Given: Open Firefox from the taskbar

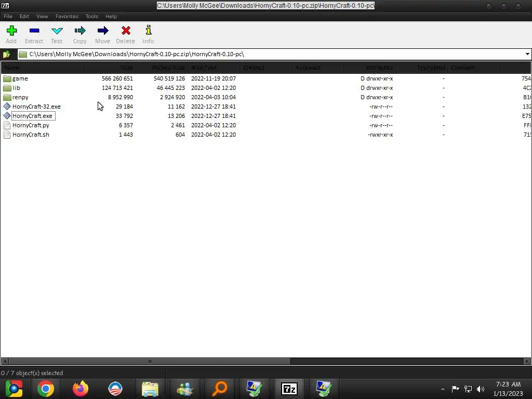Looking at the screenshot, I should [x=81, y=389].
